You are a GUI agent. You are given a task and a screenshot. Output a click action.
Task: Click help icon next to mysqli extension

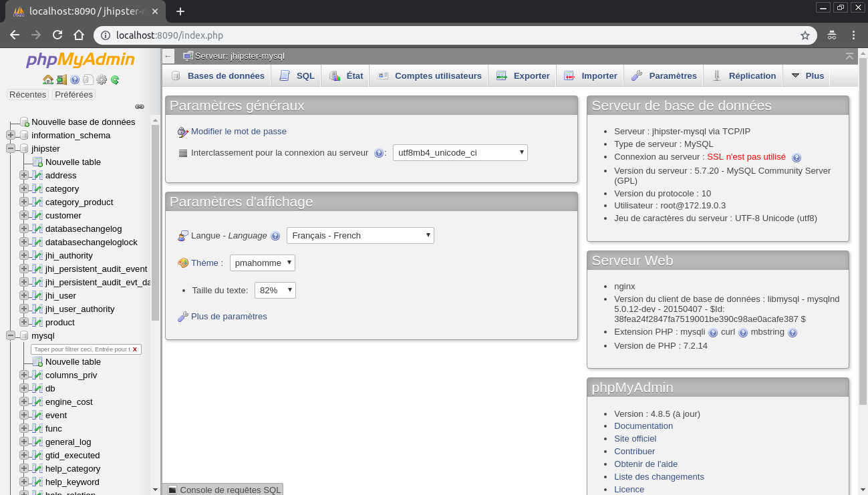(x=713, y=333)
